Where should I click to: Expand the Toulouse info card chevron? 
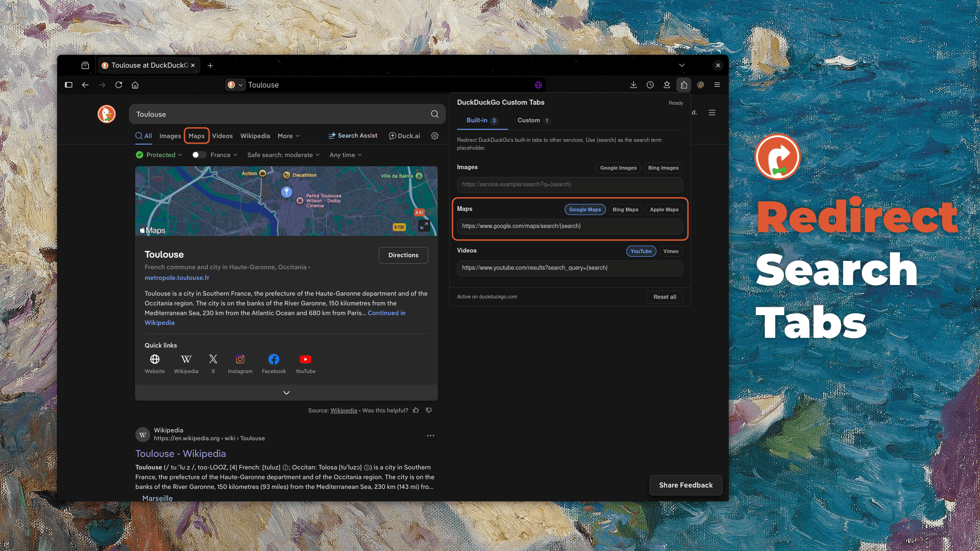point(286,393)
